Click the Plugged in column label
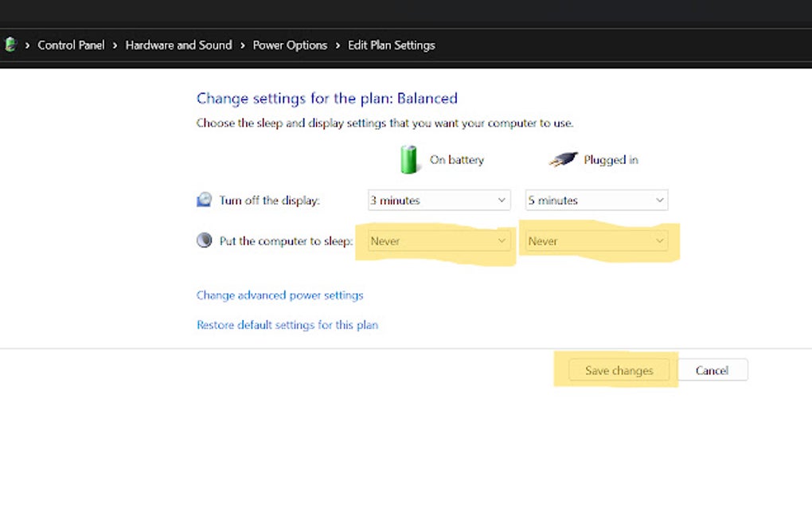 611,159
